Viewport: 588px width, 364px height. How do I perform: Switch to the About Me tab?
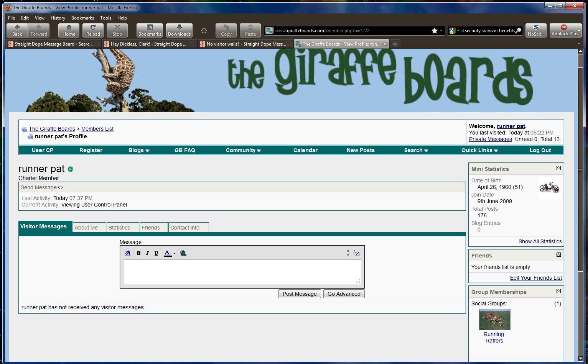pyautogui.click(x=89, y=228)
